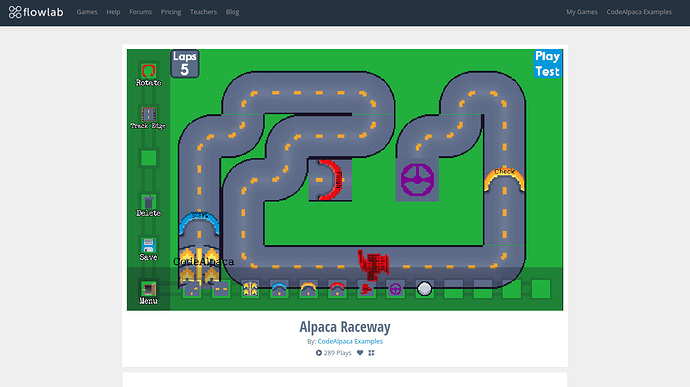
Task: Select the white ball tile
Action: tap(425, 289)
